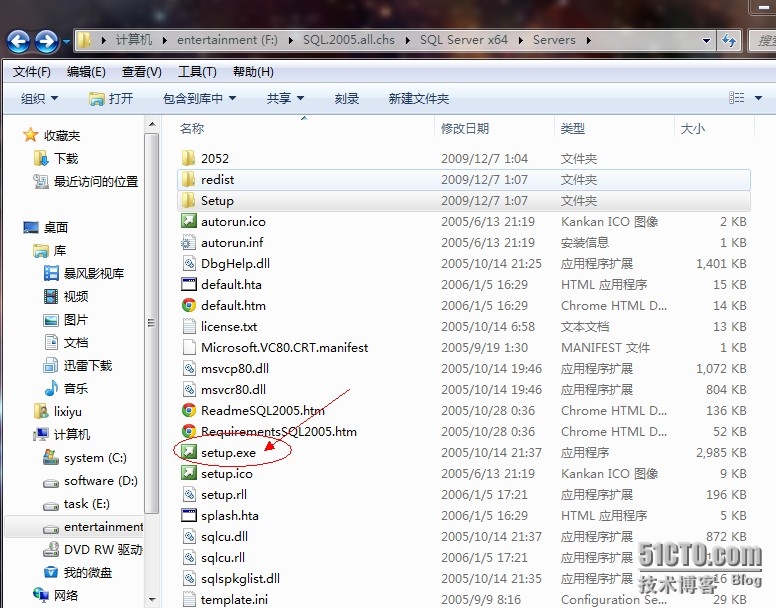The image size is (776, 608).
Task: Open the system (C:) drive
Action: [x=95, y=458]
